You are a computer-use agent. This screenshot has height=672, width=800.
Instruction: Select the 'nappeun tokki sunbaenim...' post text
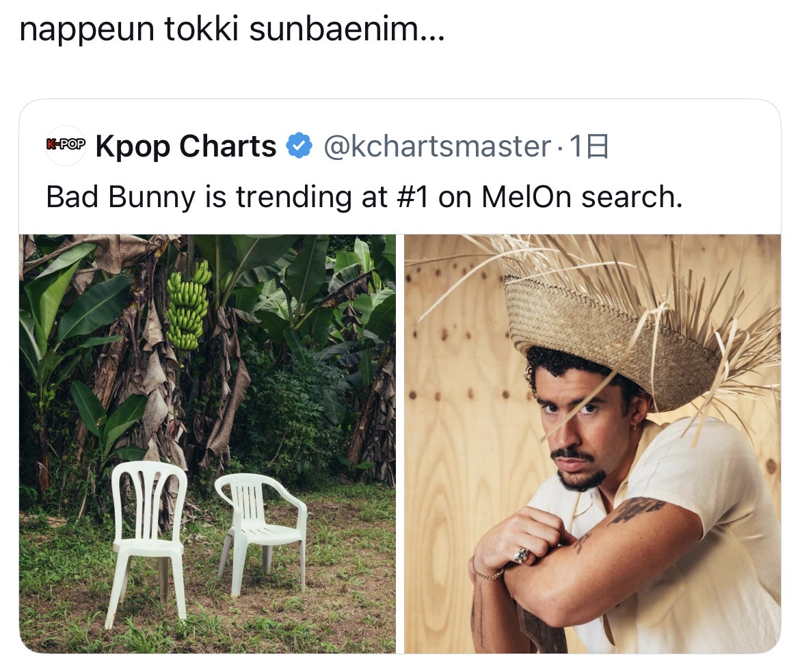click(x=232, y=31)
